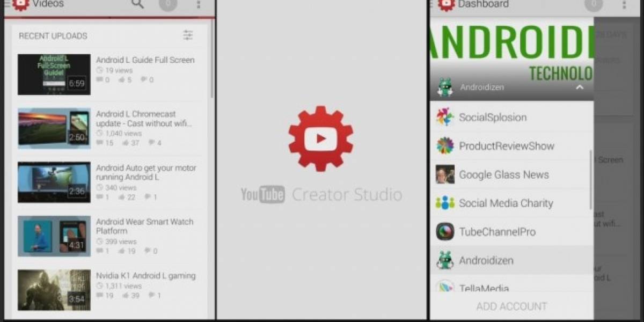
Task: Click the Recent Uploads heading
Action: [x=53, y=36]
